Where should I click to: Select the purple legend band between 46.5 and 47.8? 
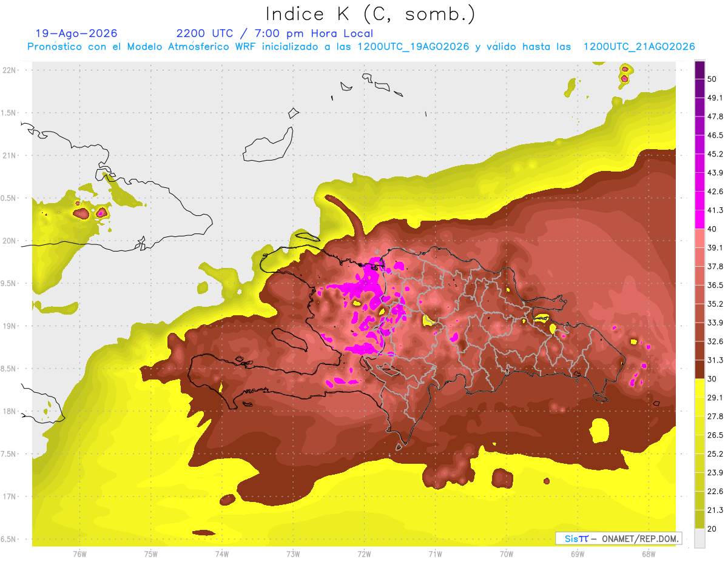[699, 125]
